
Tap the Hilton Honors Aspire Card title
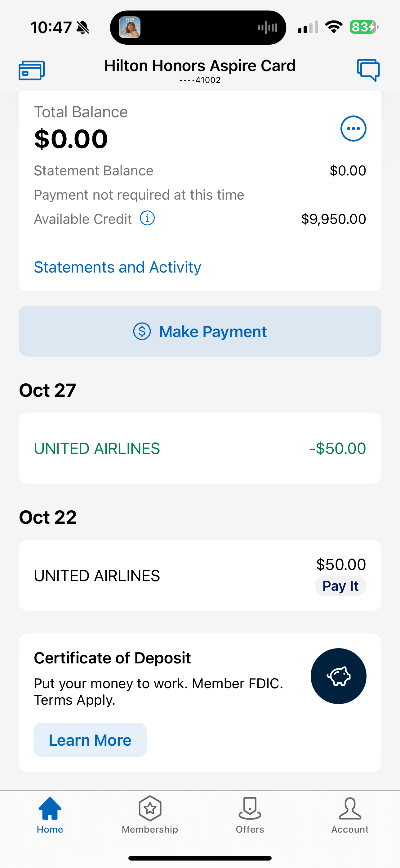click(200, 66)
